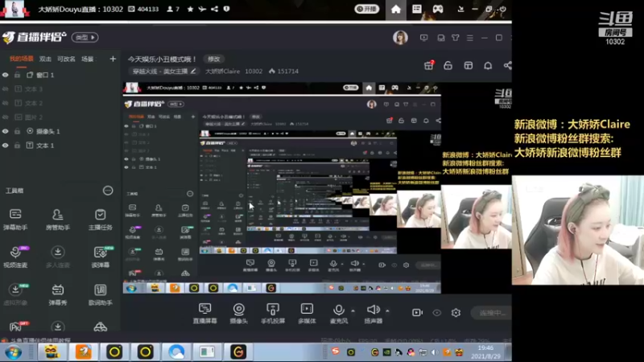Open the 类型 mode dropdown next to the logo
644x362 pixels.
(x=85, y=37)
